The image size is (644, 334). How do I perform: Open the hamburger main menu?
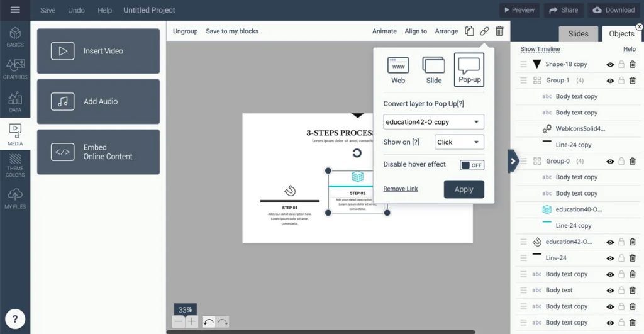point(15,10)
